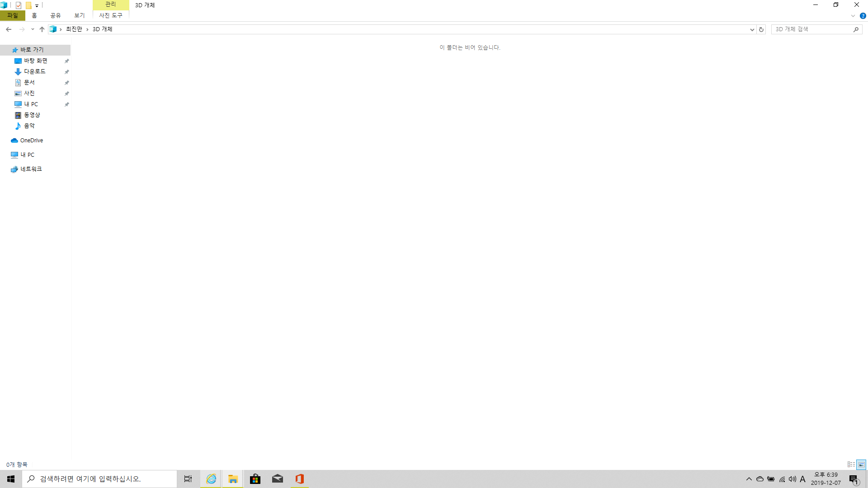Click the pin icon next to 바탕 화면
The width and height of the screenshot is (868, 488).
[x=67, y=61]
